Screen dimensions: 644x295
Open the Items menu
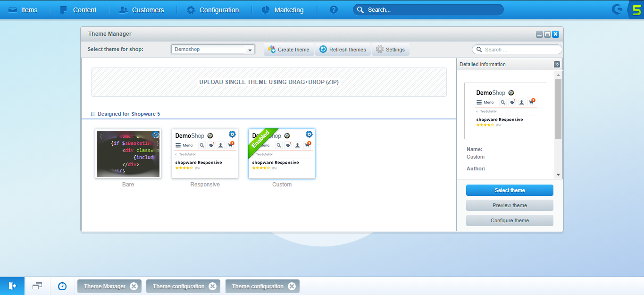(23, 9)
